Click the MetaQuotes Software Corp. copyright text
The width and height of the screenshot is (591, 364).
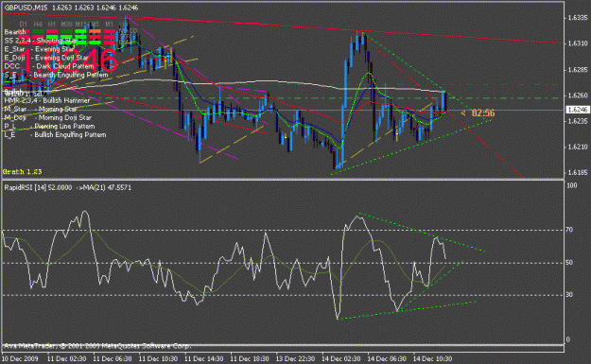[98, 346]
